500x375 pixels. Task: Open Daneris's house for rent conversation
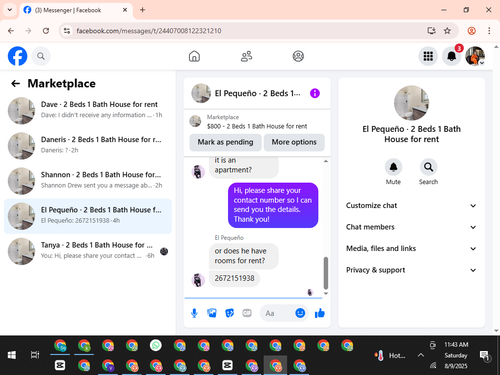[88, 145]
